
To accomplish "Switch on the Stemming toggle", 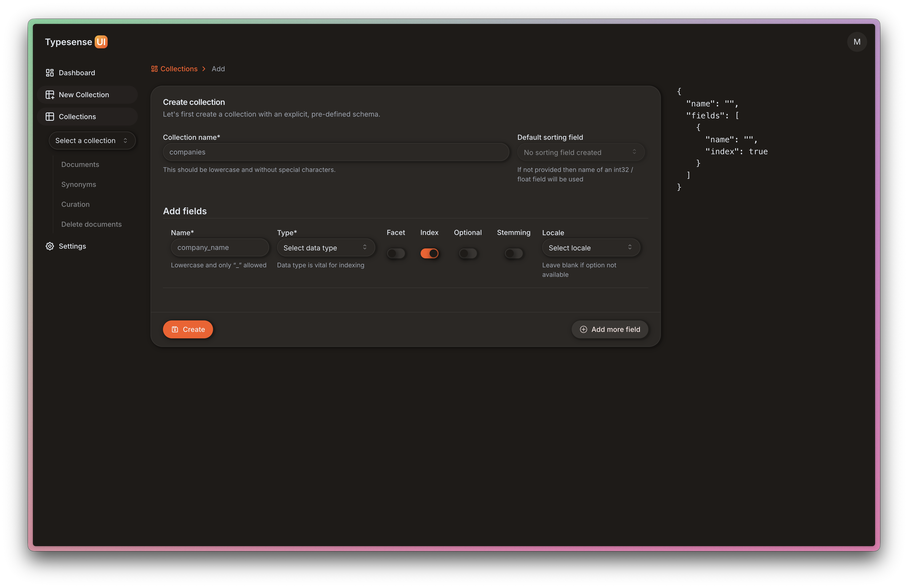I will tap(514, 253).
